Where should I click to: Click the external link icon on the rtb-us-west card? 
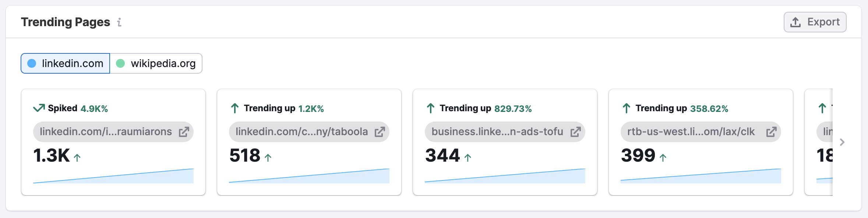pos(771,131)
